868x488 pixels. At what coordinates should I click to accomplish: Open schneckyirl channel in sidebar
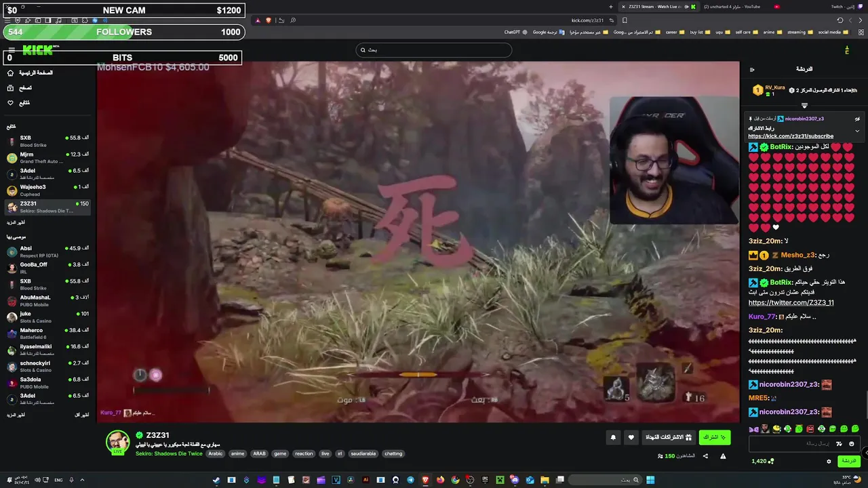pos(47,366)
